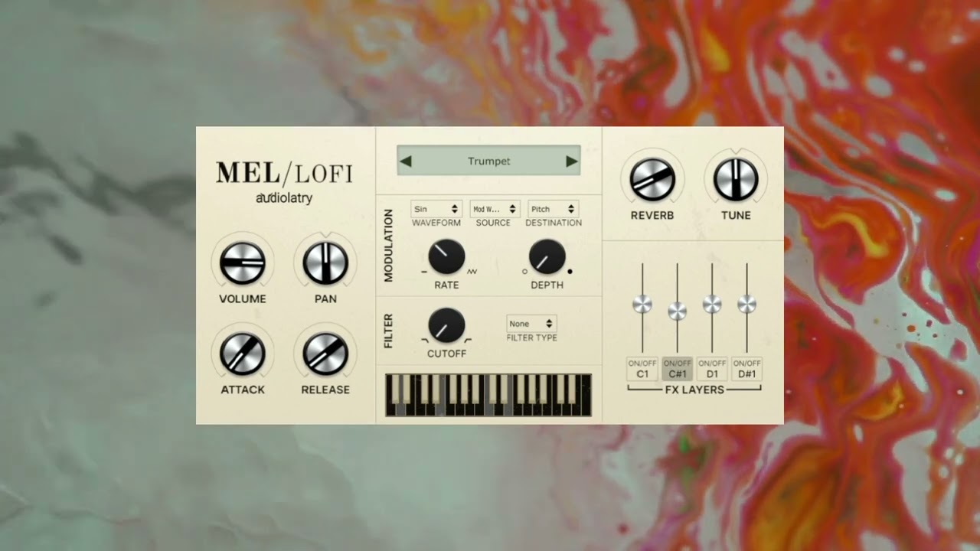Click the D1 FX layer slider handle
The width and height of the screenshot is (980, 551).
(x=712, y=304)
